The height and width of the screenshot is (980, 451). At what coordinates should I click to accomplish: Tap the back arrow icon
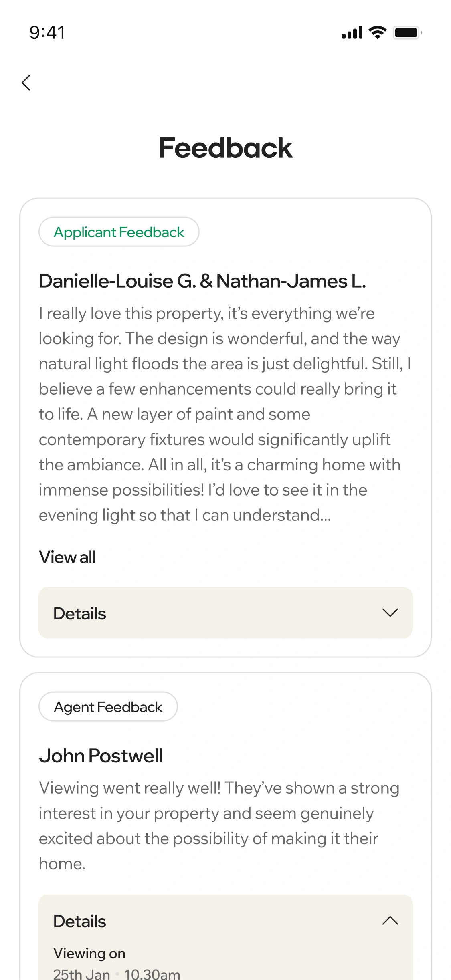point(26,83)
